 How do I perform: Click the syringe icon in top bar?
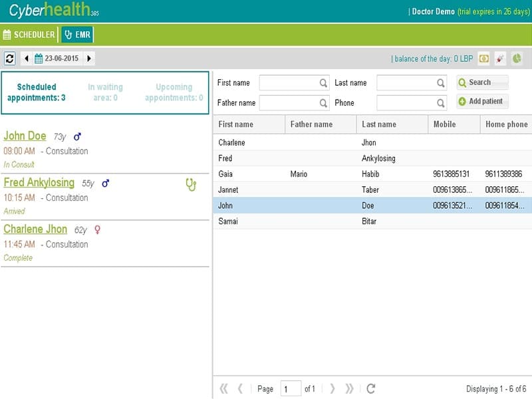(x=500, y=59)
